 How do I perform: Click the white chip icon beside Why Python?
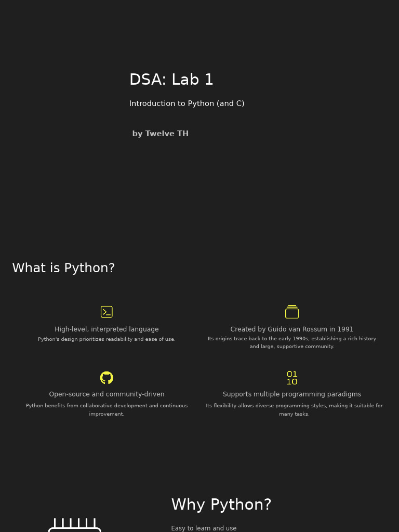(x=75, y=525)
